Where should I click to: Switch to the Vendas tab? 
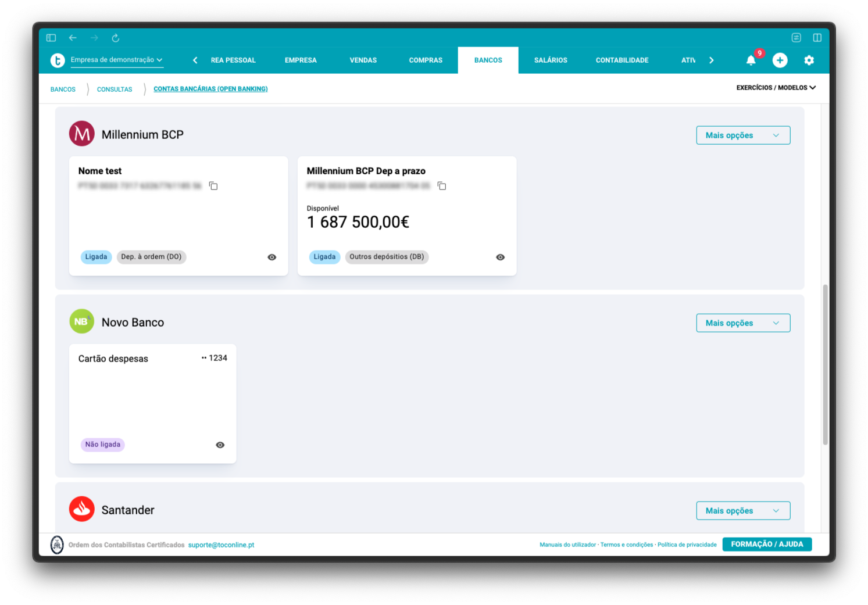[x=363, y=60]
